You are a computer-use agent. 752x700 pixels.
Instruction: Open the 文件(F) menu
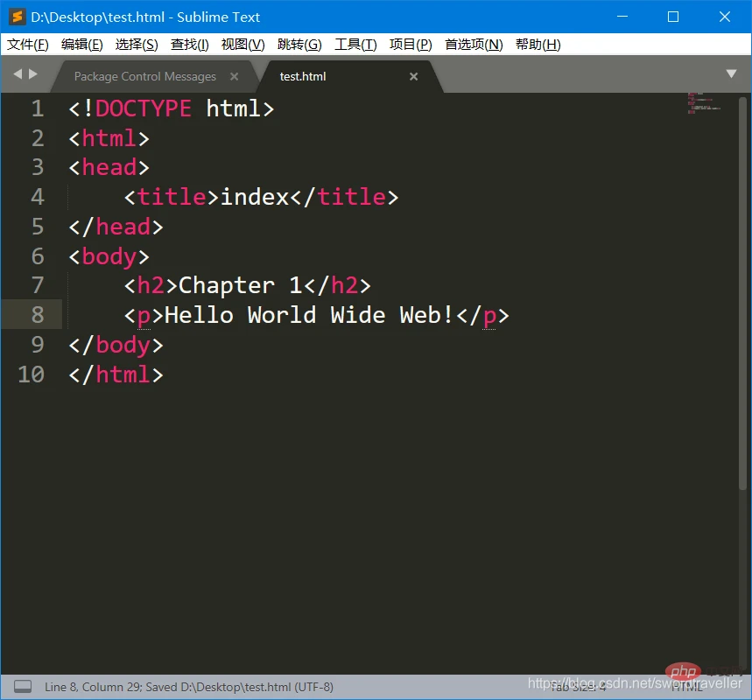tap(28, 45)
